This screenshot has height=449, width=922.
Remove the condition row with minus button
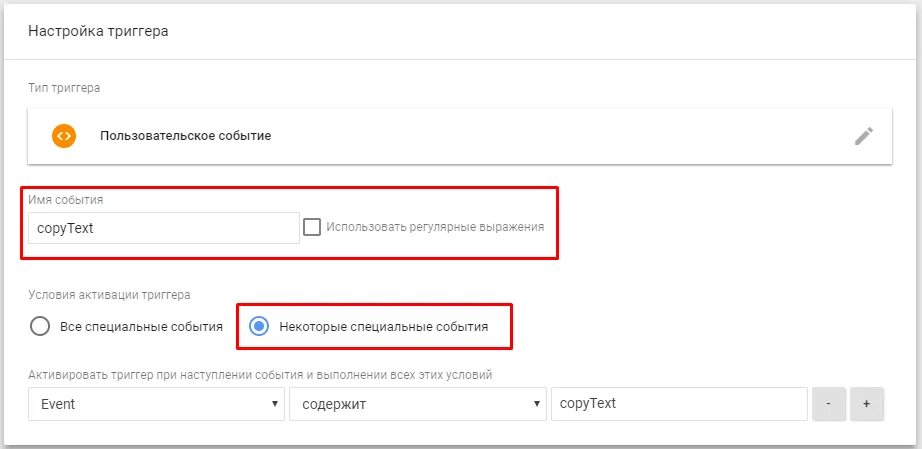coord(829,404)
